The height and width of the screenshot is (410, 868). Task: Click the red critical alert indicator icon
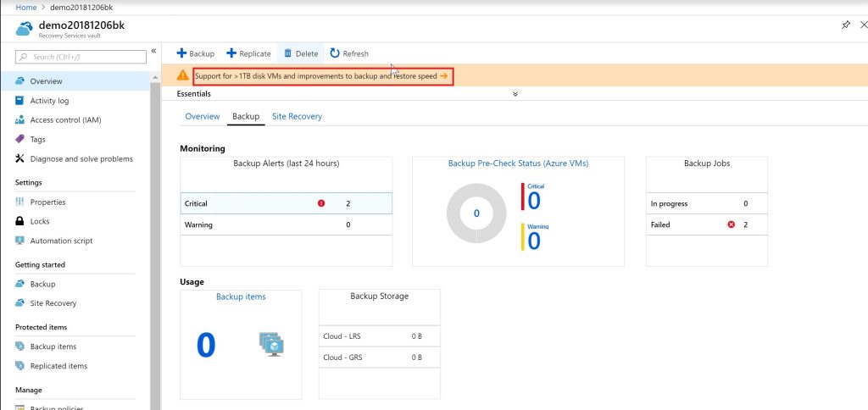pos(321,203)
